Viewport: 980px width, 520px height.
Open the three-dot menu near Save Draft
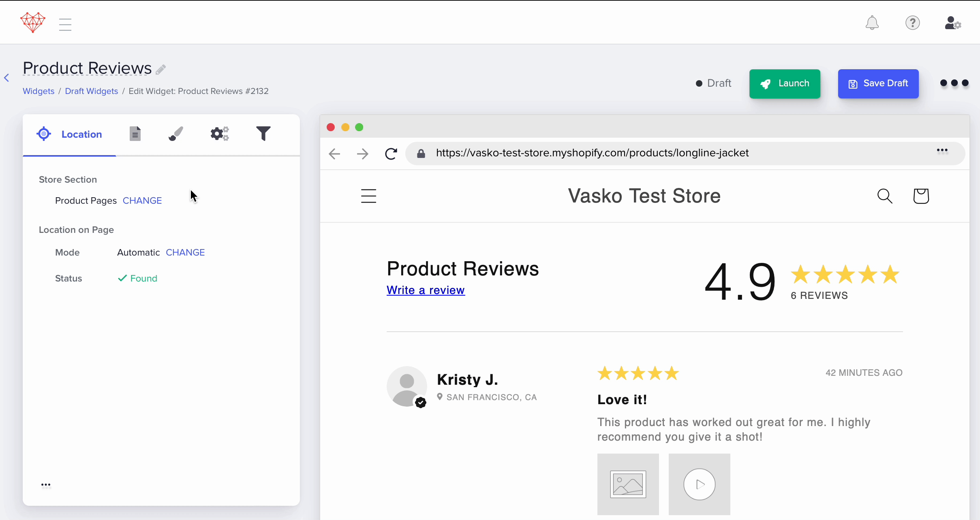[x=954, y=83]
